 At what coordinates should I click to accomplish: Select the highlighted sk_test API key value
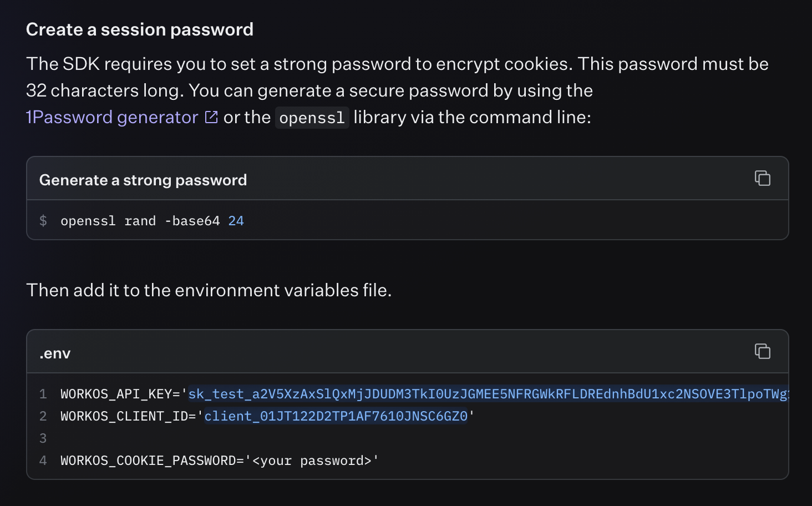(x=488, y=394)
